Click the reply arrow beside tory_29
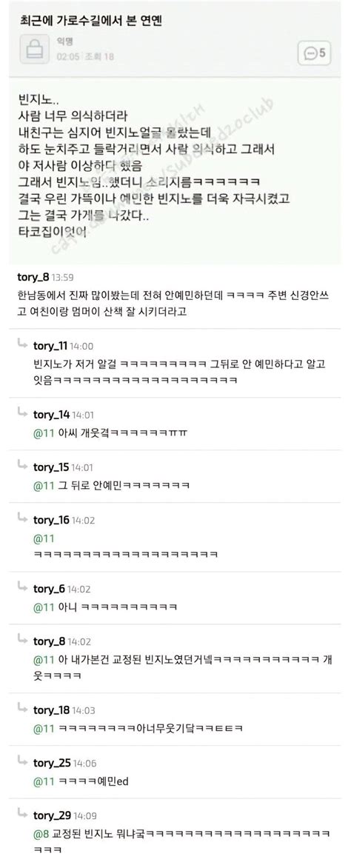 22,814
